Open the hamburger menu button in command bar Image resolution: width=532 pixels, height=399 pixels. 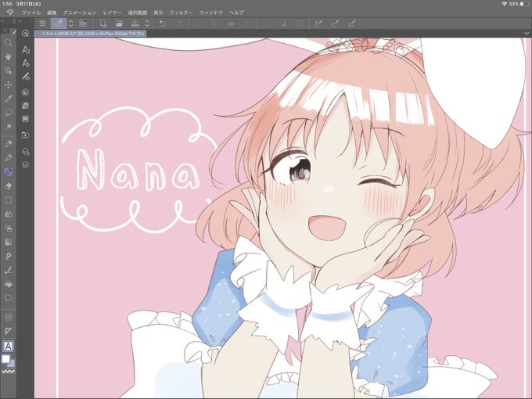pos(42,23)
